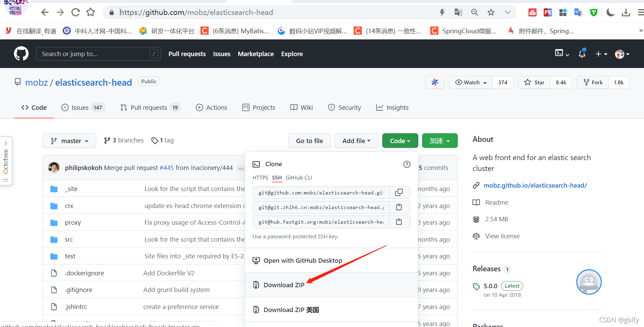Viewport: 644px width, 327px height.
Task: Open the .dockerignore file
Action: (84, 273)
